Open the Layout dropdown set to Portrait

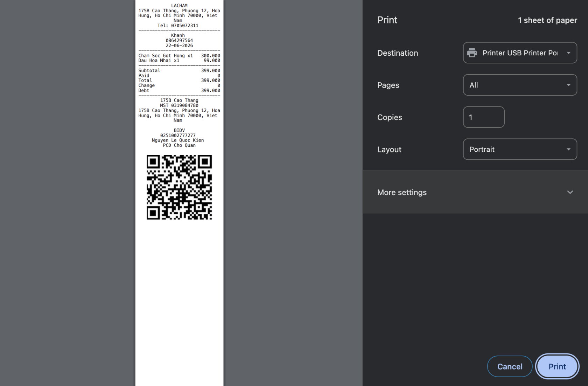coord(520,150)
